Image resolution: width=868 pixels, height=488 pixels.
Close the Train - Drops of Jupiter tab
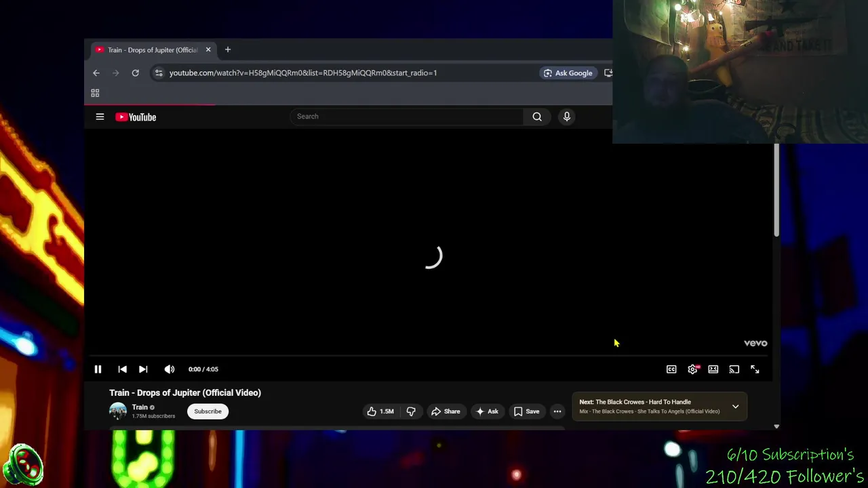[208, 49]
